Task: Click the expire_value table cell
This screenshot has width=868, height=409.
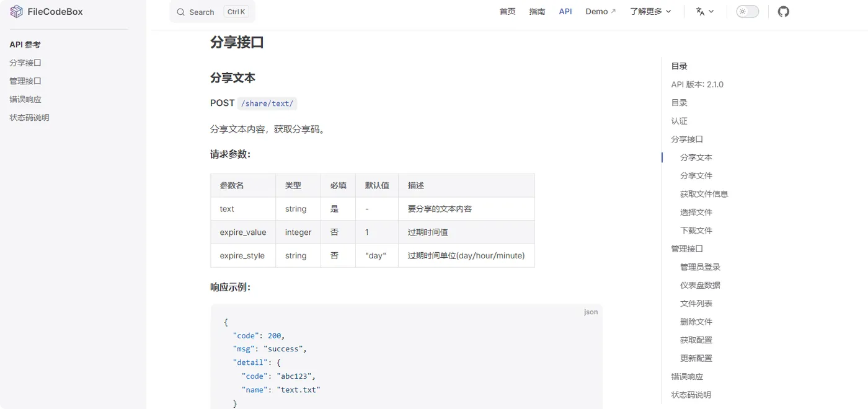Action: click(243, 232)
